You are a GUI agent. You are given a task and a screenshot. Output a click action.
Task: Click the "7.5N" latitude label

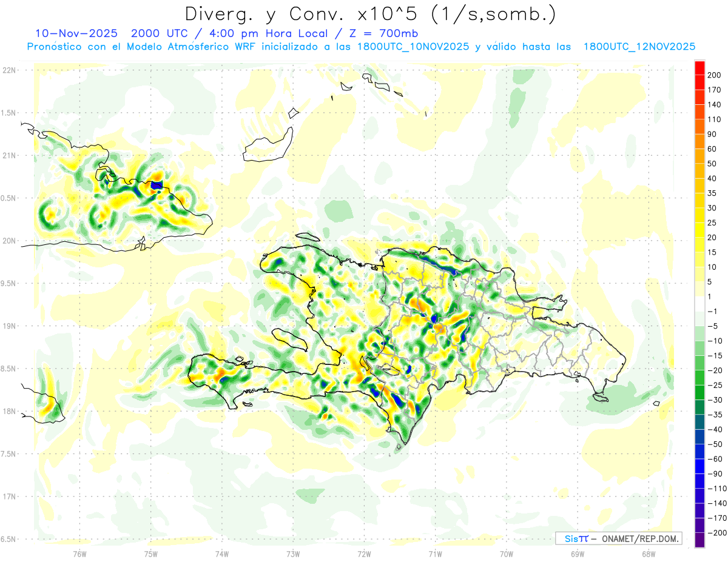9,454
